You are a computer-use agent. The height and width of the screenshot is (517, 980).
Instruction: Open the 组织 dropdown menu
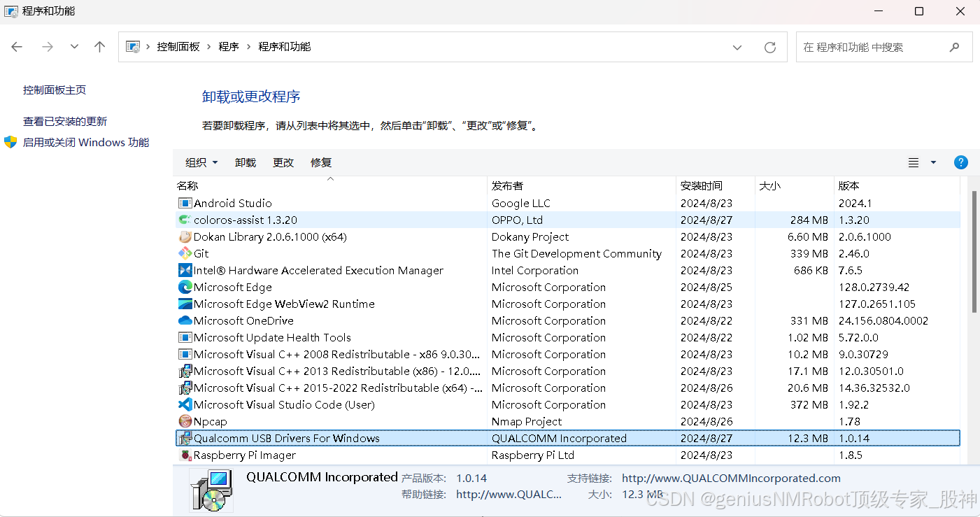[x=201, y=162]
